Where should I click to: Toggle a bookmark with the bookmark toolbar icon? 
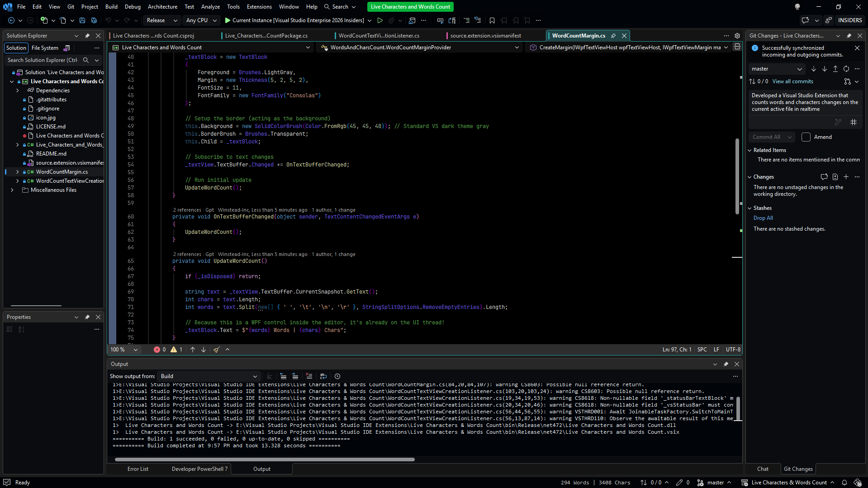click(492, 20)
